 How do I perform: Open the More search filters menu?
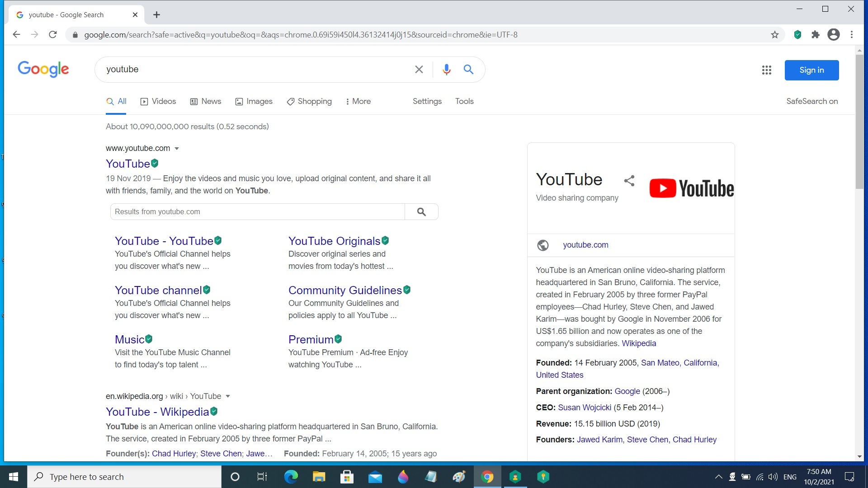tap(358, 101)
